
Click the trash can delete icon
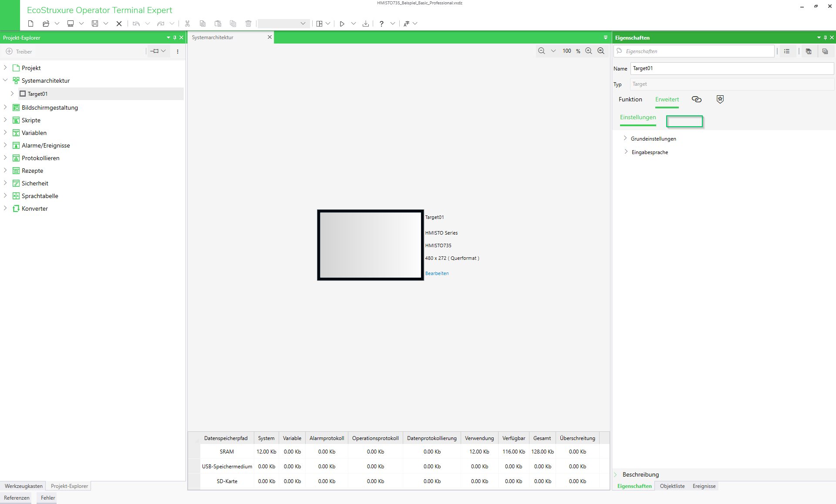point(248,24)
